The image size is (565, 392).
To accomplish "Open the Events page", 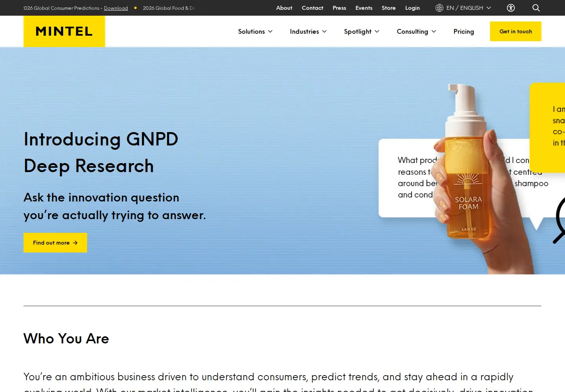I will pos(364,8).
